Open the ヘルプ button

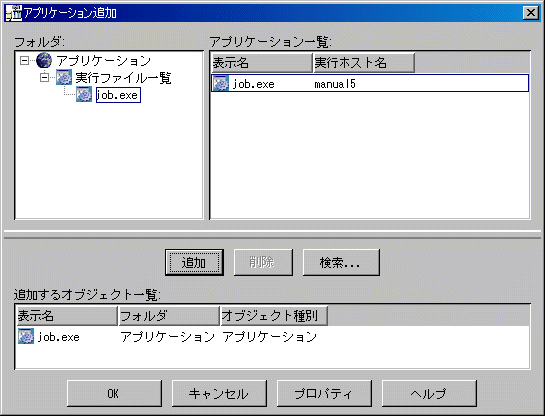tap(429, 393)
